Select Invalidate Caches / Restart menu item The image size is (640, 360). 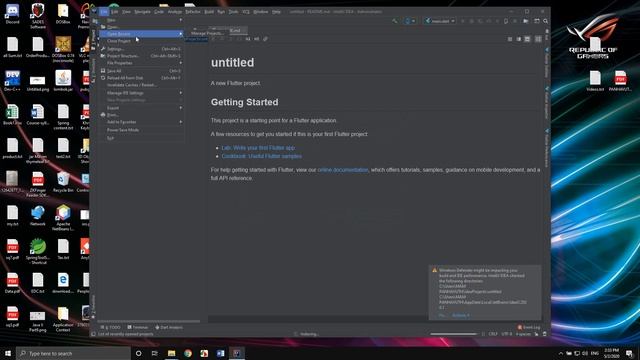141,85
